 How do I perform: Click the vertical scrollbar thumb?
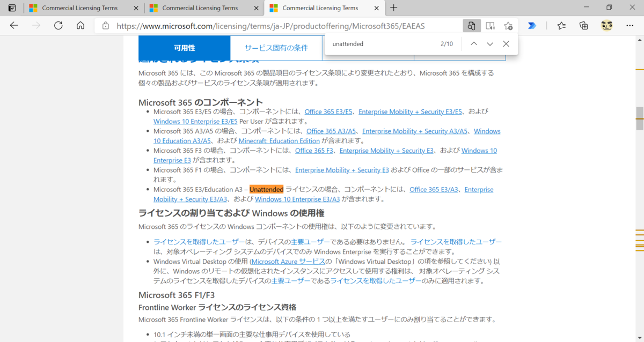click(x=639, y=118)
